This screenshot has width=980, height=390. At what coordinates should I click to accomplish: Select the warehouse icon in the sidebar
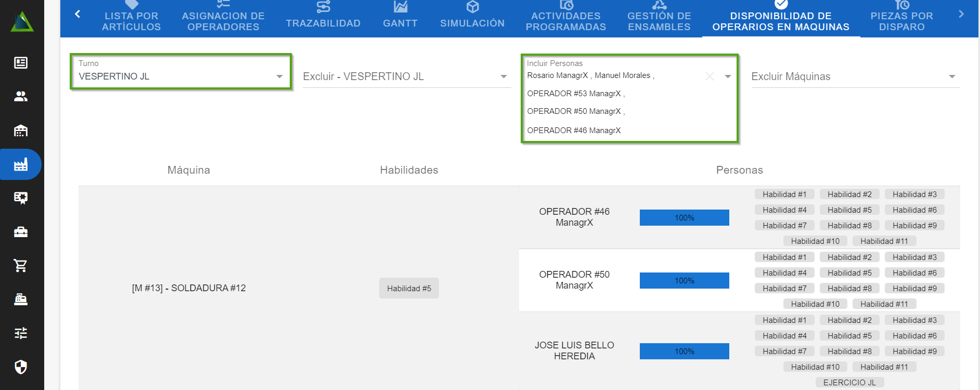[21, 131]
